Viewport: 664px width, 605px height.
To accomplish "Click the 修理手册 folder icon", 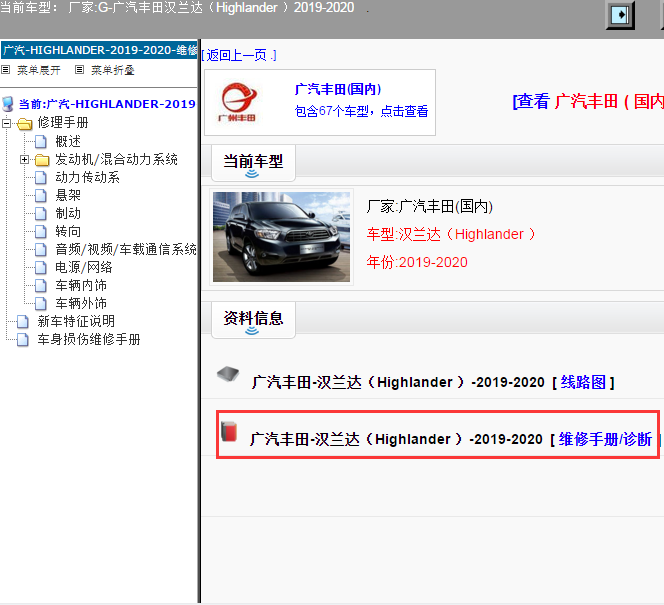I will (x=25, y=124).
